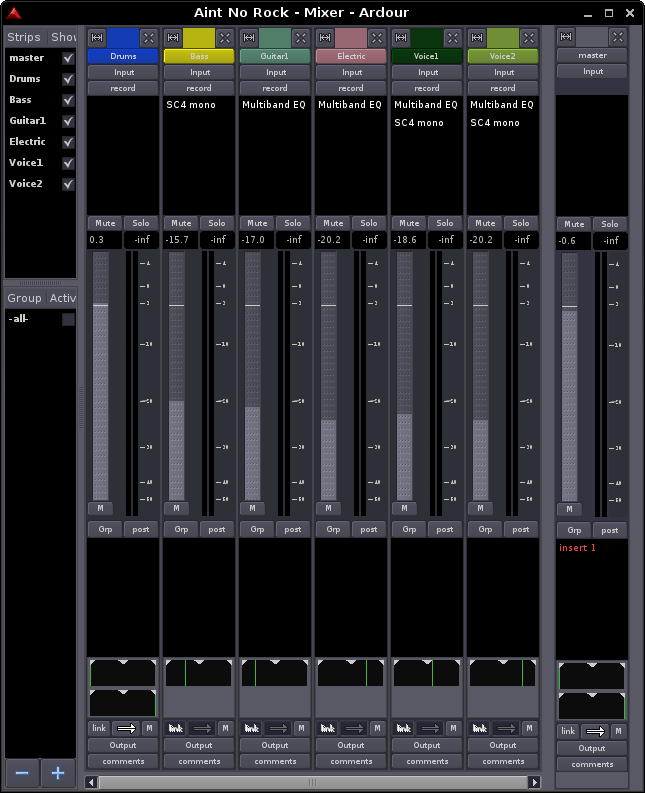Uncheck the Voice2 strip visibility checkbox
Screen dimensions: 645x793
point(68,184)
